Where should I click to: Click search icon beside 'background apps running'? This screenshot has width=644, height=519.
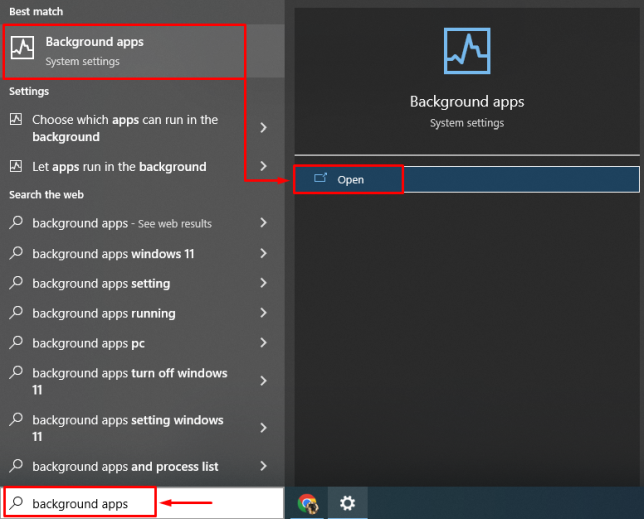click(16, 312)
